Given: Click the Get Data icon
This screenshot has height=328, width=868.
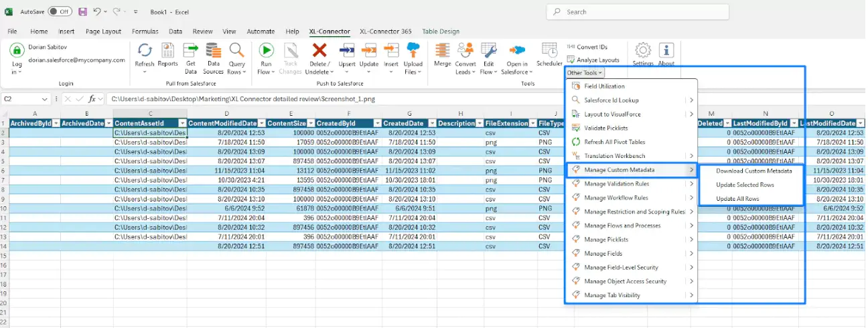Looking at the screenshot, I should tap(191, 50).
